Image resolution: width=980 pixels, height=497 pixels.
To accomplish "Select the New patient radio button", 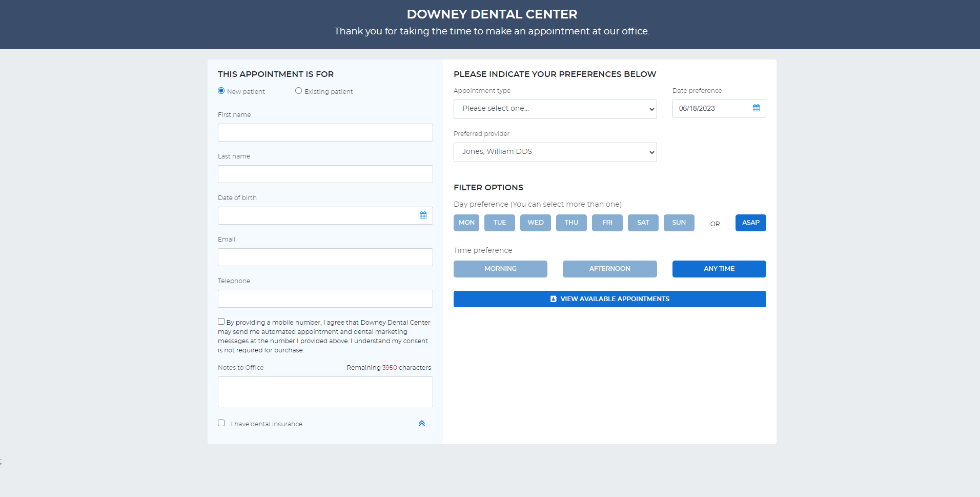I will click(x=221, y=91).
